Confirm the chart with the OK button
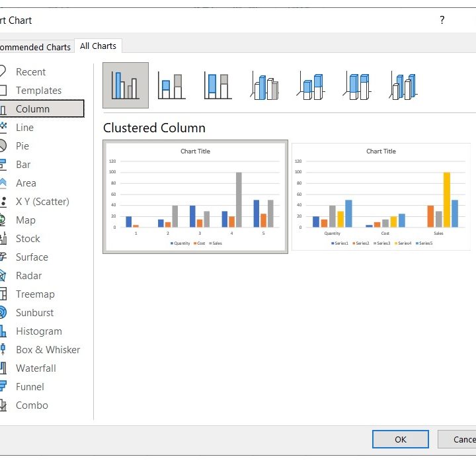 (401, 439)
